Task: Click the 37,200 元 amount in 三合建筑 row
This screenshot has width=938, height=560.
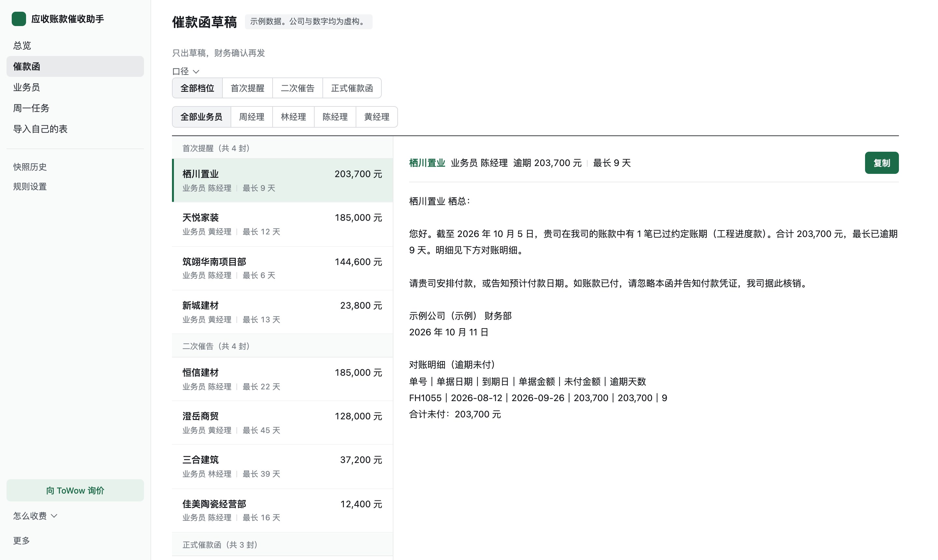Action: (361, 460)
